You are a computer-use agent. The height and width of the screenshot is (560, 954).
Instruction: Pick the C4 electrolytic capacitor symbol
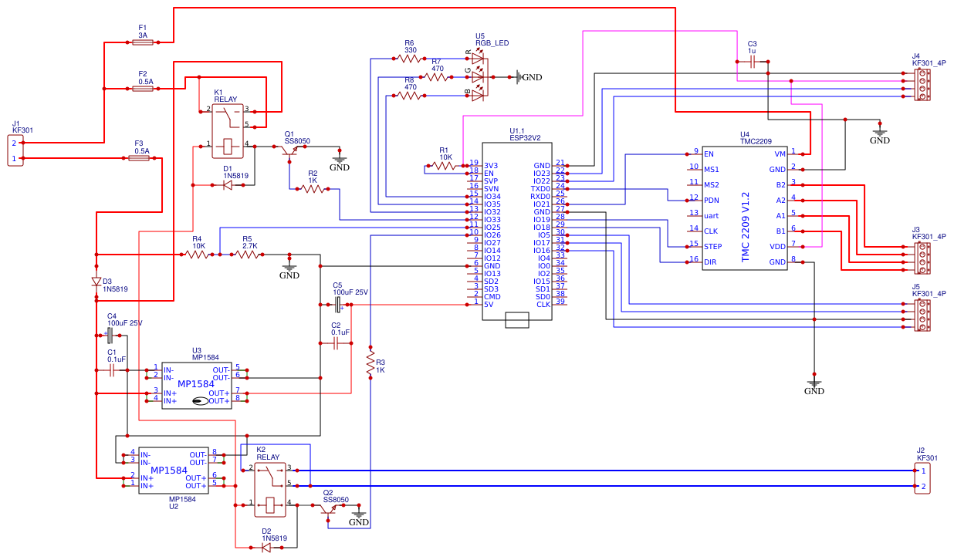click(110, 336)
